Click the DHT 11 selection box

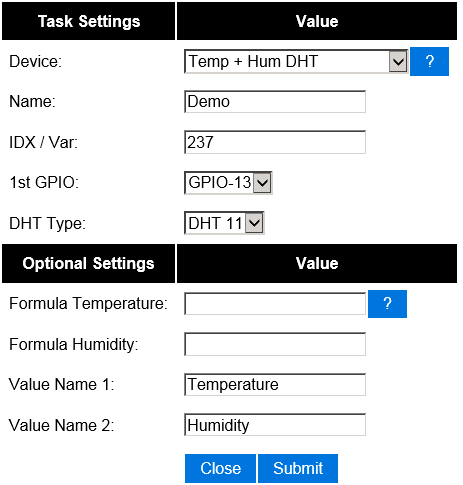(x=224, y=223)
